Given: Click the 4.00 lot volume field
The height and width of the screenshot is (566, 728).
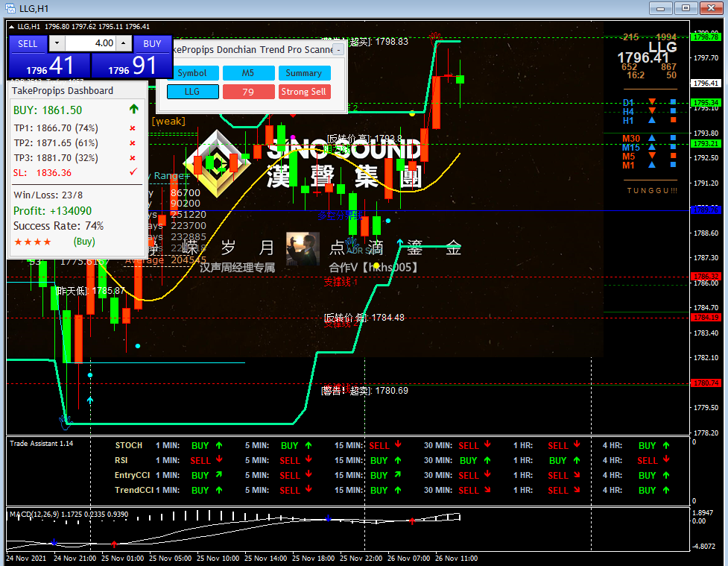Looking at the screenshot, I should [91, 43].
